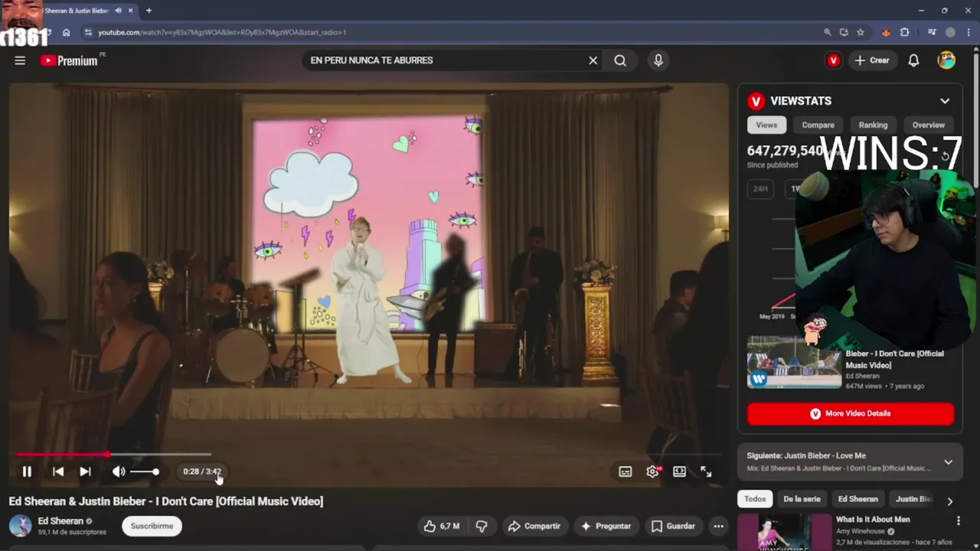Start voice search with microphone
Screen dimensions: 980x551
[x=658, y=60]
